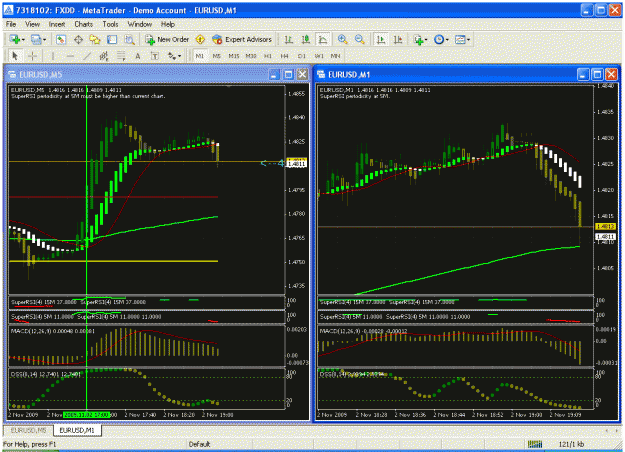Set timeframe to M5
The height and width of the screenshot is (452, 625).
(216, 56)
